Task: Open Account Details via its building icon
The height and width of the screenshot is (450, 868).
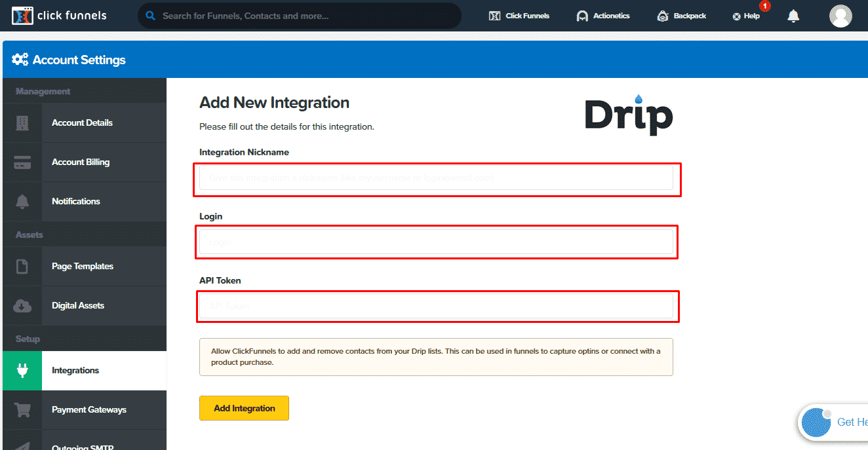Action: (22, 122)
